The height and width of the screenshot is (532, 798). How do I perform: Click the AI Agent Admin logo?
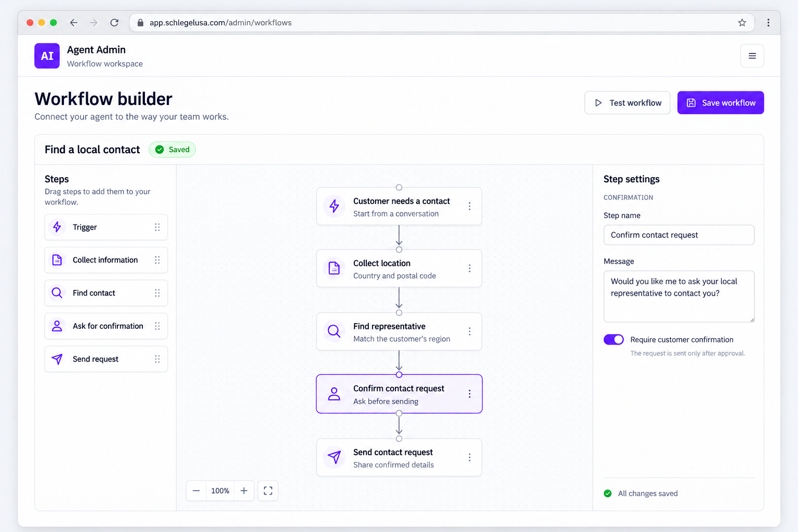pos(47,56)
